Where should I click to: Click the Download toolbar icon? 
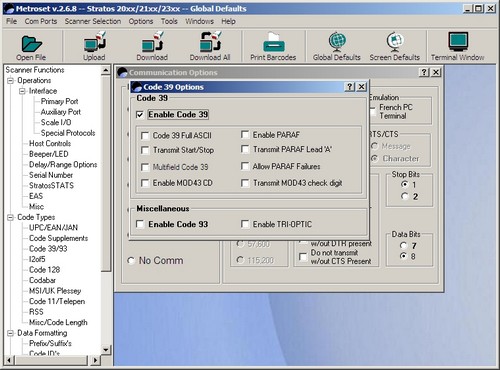coord(152,42)
